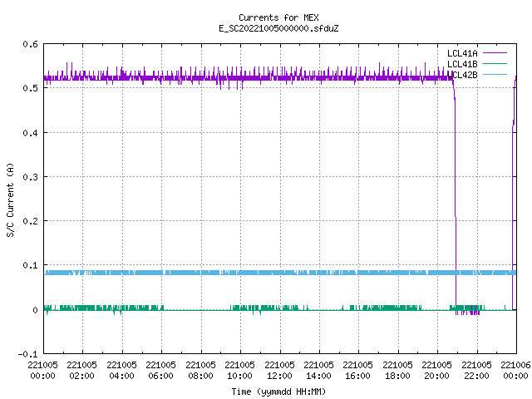Click the 221005 04:00 x-axis tick label
Screen dimensions: 532x399
click(121, 370)
